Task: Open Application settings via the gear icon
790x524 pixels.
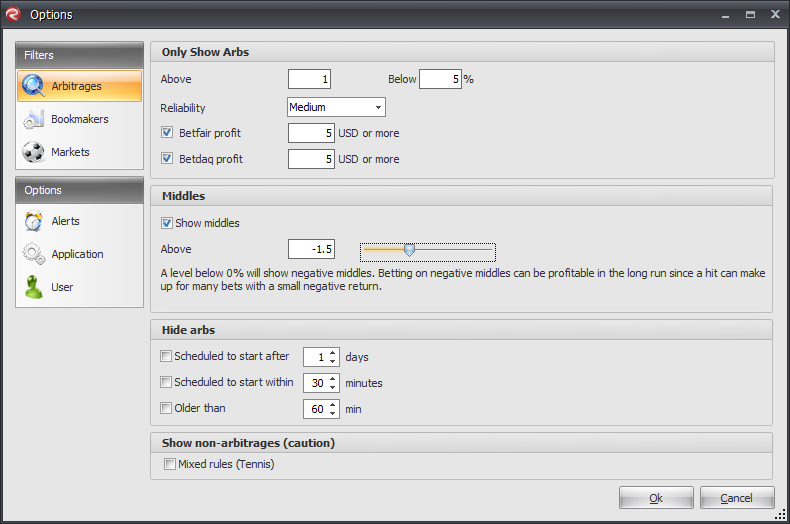Action: pyautogui.click(x=33, y=254)
